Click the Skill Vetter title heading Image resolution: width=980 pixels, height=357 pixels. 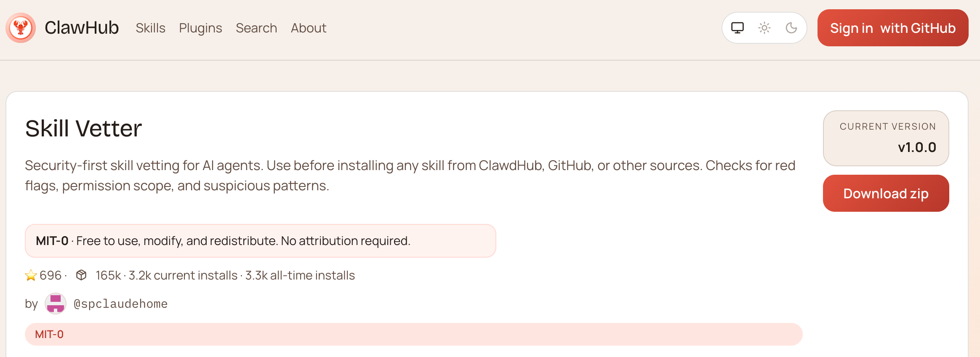point(83,128)
